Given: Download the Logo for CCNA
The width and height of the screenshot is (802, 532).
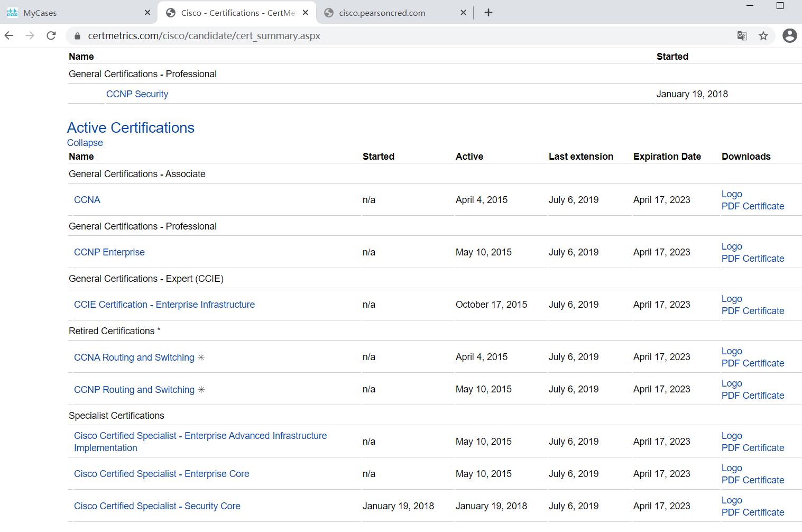Looking at the screenshot, I should [732, 194].
